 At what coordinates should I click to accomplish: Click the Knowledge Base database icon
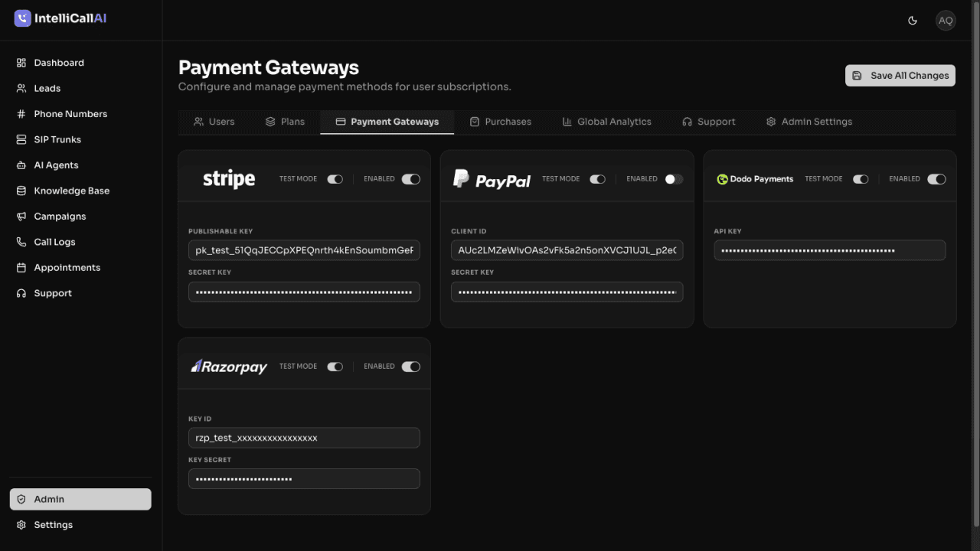coord(21,191)
